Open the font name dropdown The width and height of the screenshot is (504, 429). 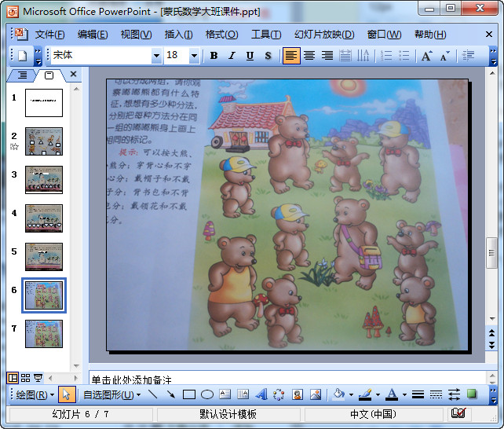coord(156,56)
